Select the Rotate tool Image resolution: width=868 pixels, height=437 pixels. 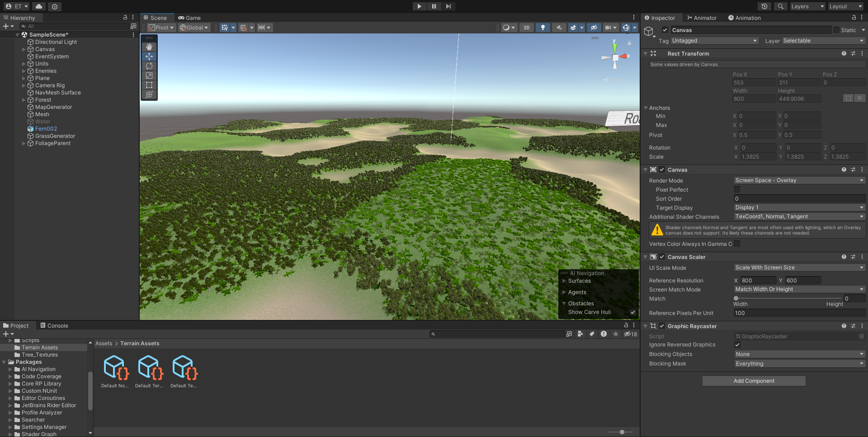point(149,66)
